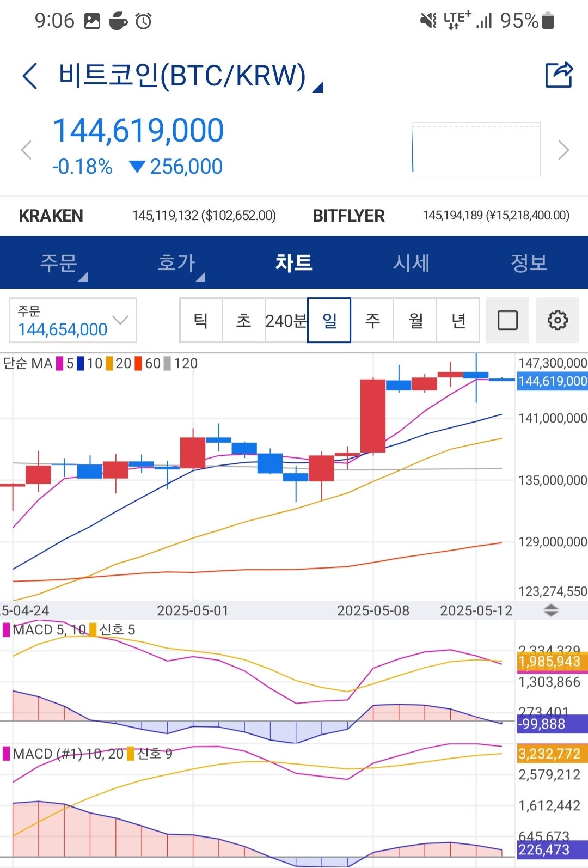Switch to the 차트 tab
Image resolution: width=588 pixels, height=868 pixels.
point(294,262)
